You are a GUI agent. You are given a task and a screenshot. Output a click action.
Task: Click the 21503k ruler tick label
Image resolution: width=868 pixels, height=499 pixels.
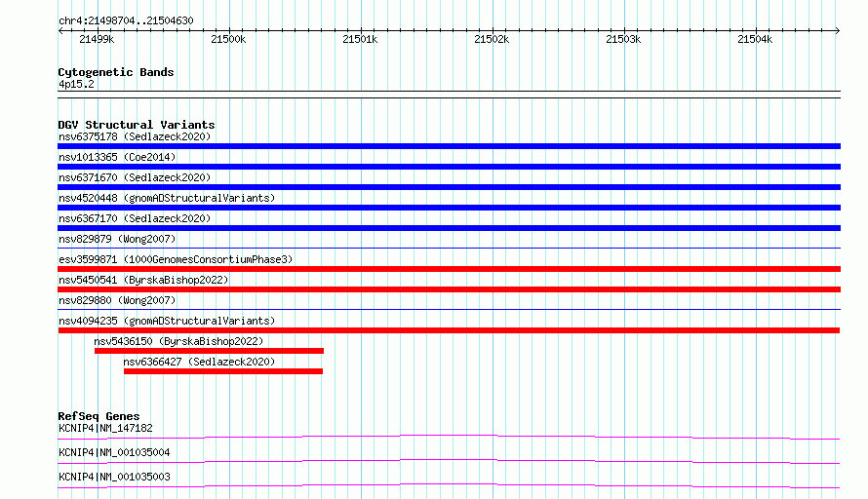[x=623, y=39]
